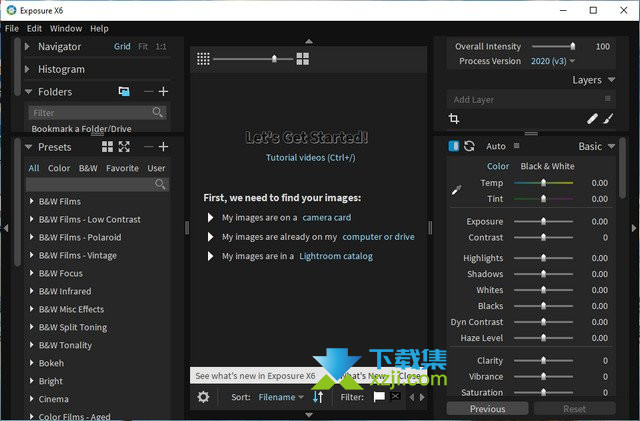Open the Window menu
Screen dimensions: 640x421
tap(66, 29)
